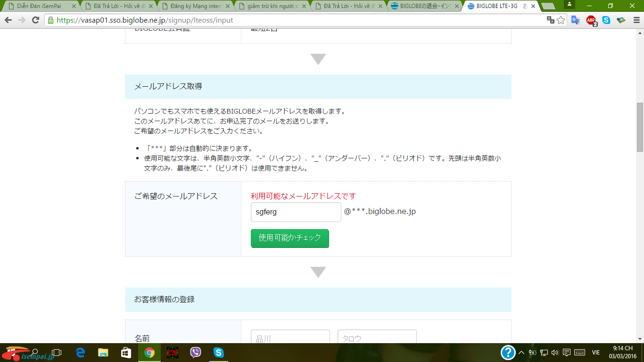The height and width of the screenshot is (362, 644).
Task: Open the battery status tray icon
Action: (x=533, y=352)
